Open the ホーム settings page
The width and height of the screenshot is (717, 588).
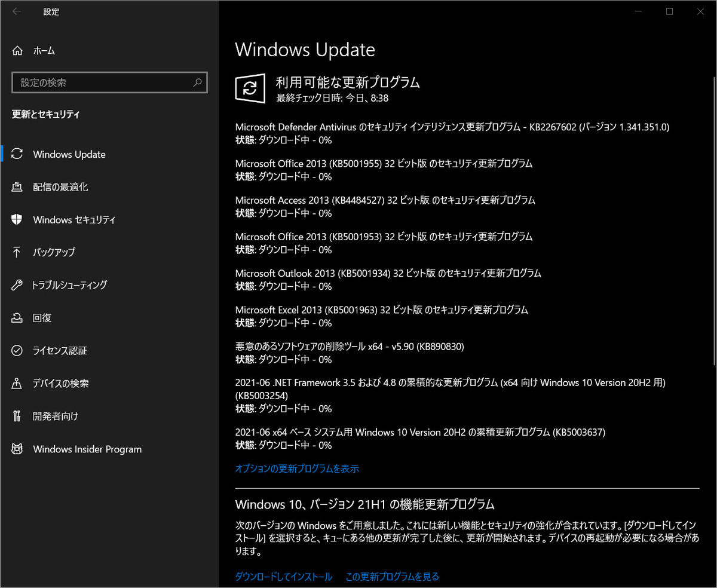[109, 51]
